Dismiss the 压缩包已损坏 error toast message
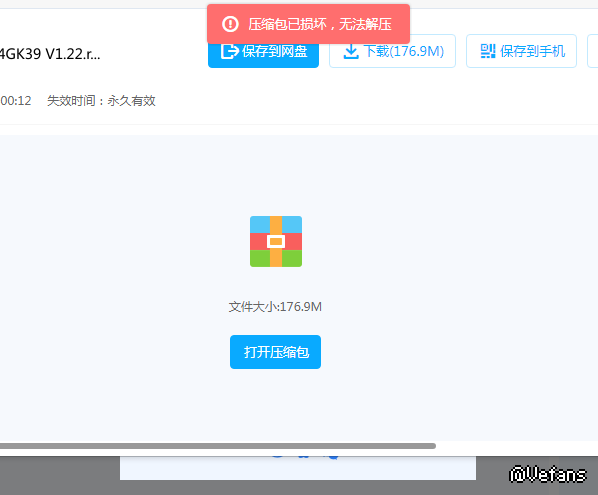The height and width of the screenshot is (495, 598). (x=308, y=24)
